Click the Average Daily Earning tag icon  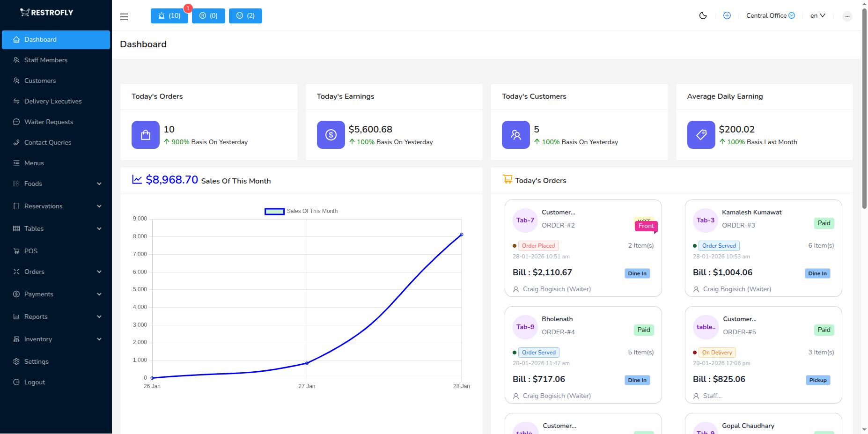pyautogui.click(x=701, y=135)
